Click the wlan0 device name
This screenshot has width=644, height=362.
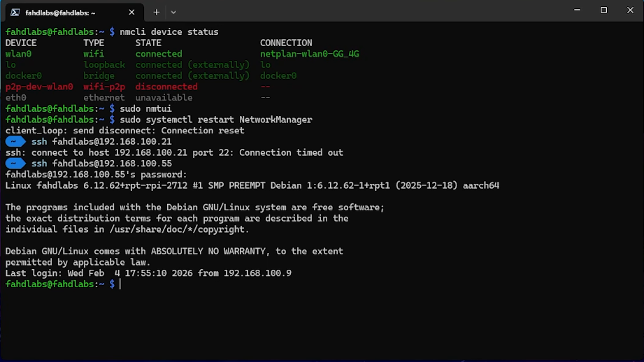[x=19, y=54]
